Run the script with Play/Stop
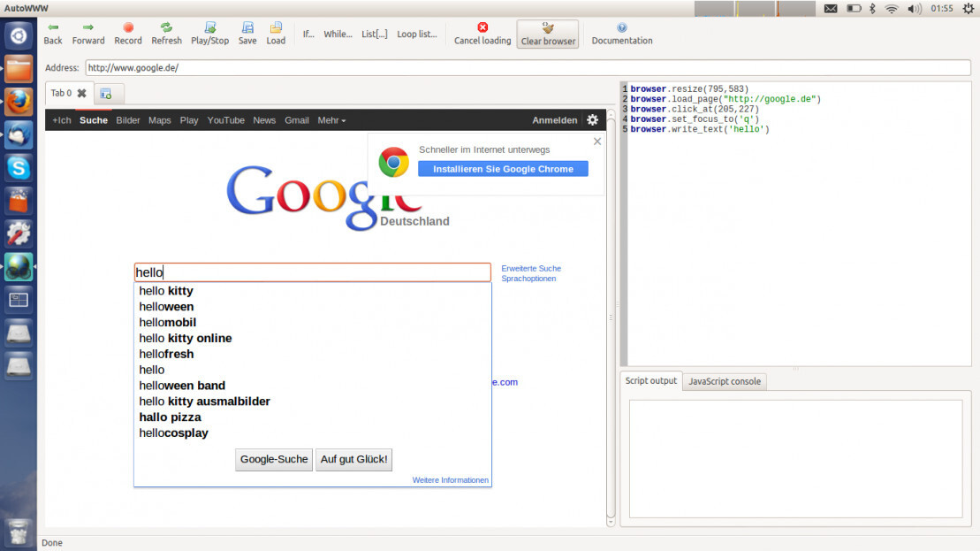 210,34
